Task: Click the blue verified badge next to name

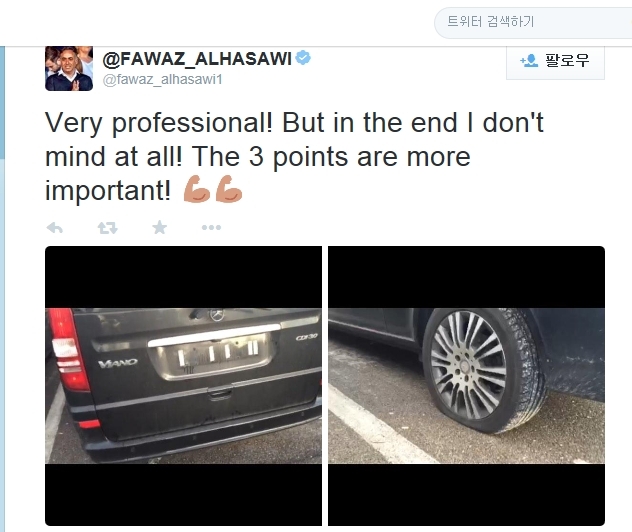Action: (303, 58)
